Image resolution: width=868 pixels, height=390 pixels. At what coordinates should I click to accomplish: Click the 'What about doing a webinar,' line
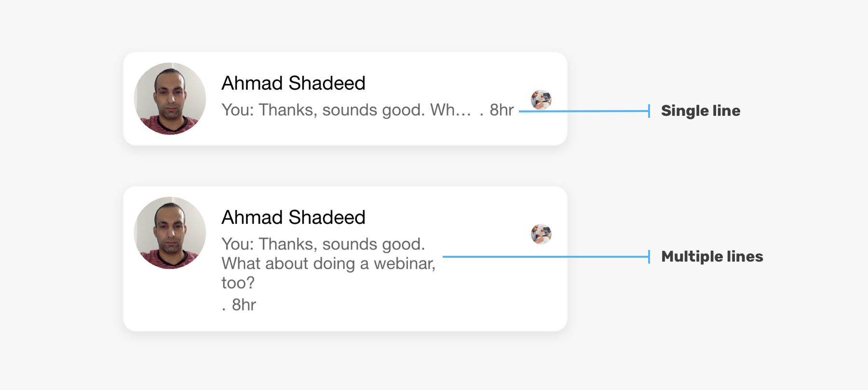328,264
